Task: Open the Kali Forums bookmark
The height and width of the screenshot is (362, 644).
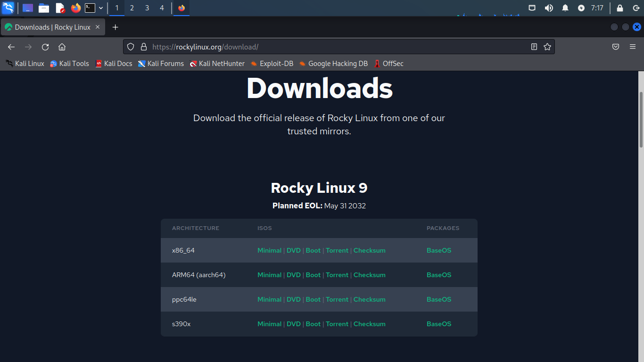Action: (161, 64)
